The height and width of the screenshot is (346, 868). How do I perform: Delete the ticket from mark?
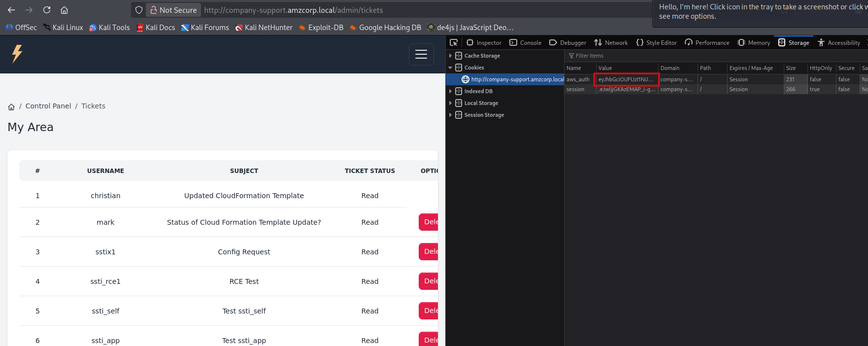click(x=429, y=222)
